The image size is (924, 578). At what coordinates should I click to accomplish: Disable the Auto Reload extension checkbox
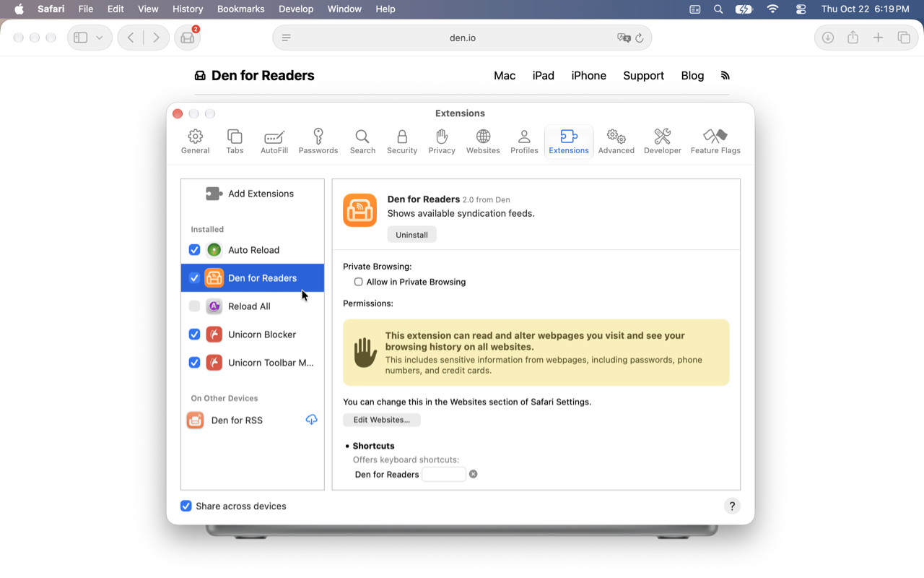point(194,250)
